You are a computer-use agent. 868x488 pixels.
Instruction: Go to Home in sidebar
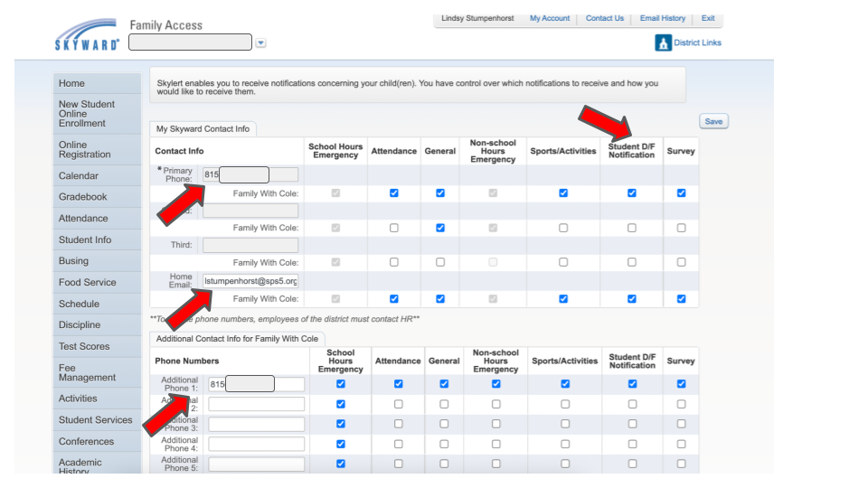coord(97,83)
